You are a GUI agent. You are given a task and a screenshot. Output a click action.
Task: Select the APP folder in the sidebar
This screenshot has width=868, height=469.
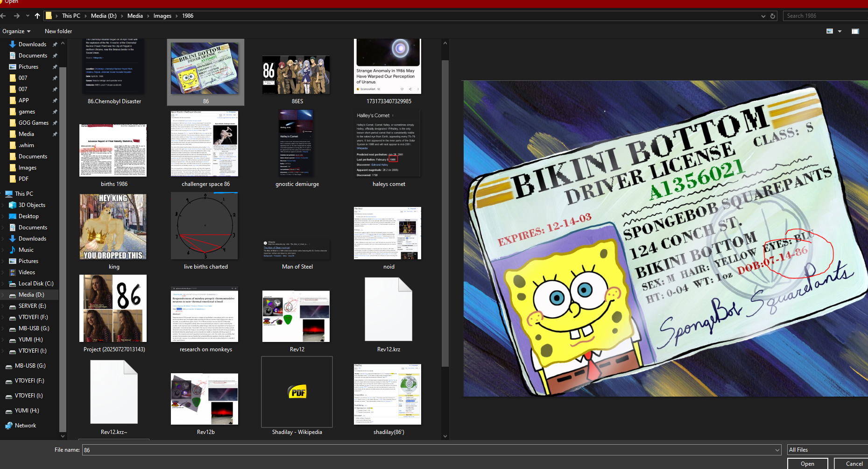point(24,100)
